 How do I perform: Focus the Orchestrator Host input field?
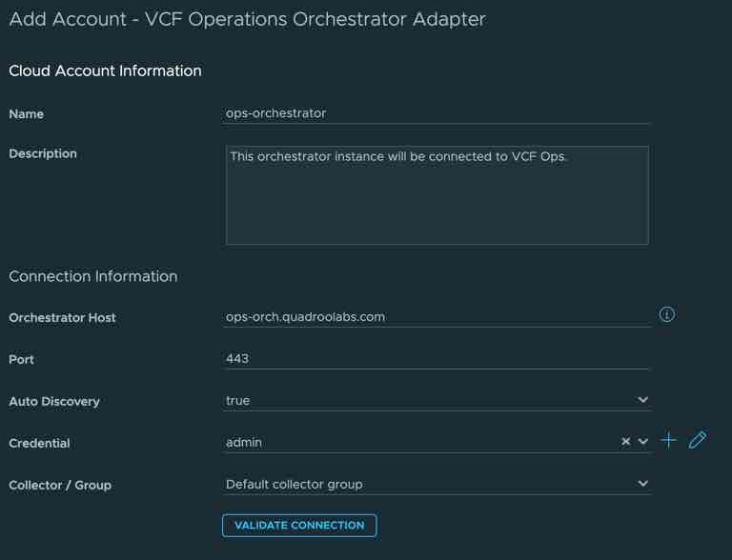(x=437, y=317)
